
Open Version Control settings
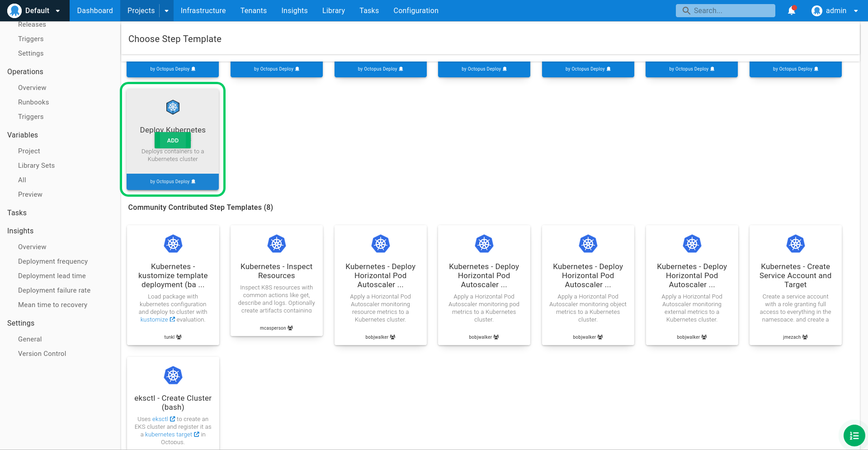pyautogui.click(x=42, y=354)
